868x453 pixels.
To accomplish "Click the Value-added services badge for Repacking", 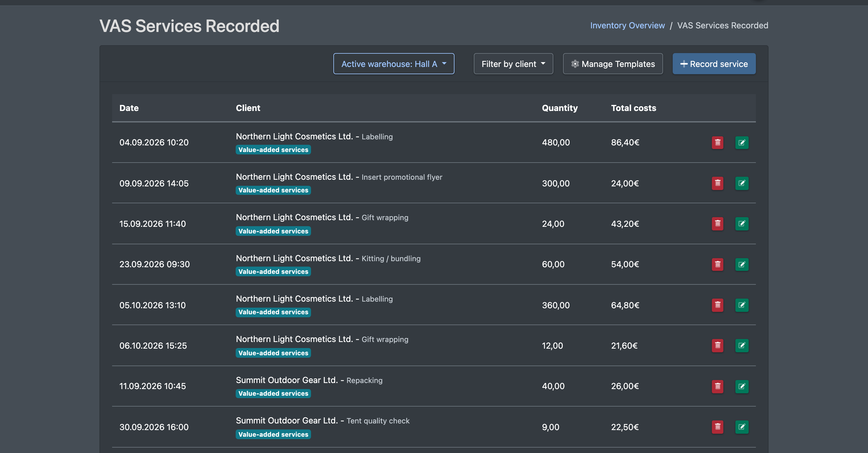I will (273, 394).
